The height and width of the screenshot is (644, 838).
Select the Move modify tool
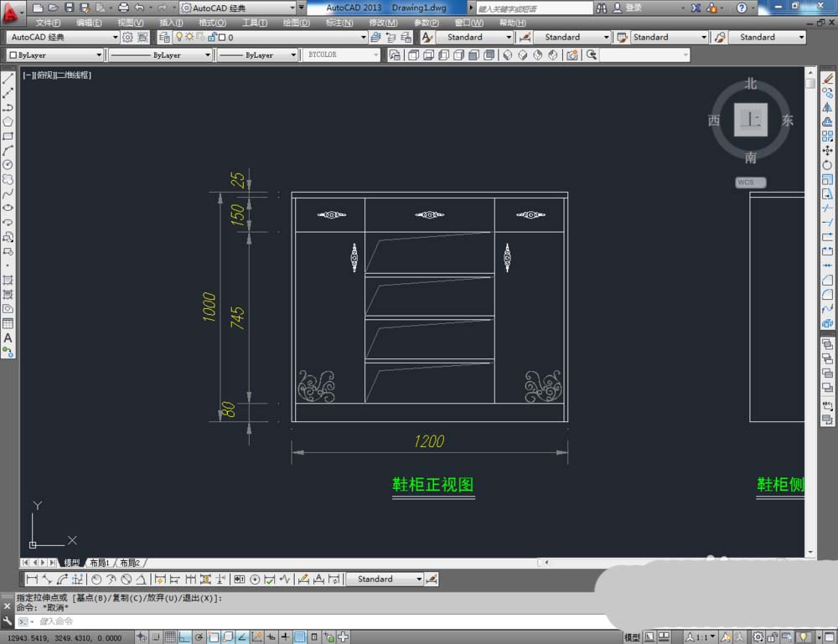[x=827, y=151]
